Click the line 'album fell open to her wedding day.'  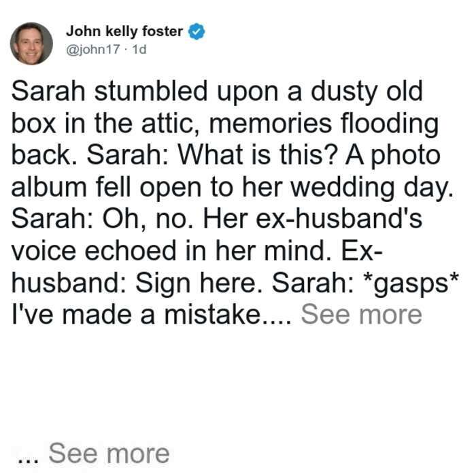click(x=233, y=187)
